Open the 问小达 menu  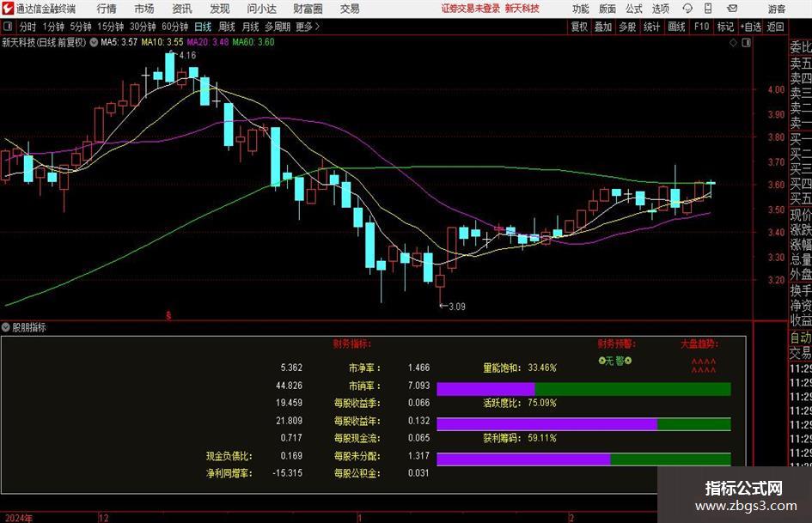[x=261, y=9]
